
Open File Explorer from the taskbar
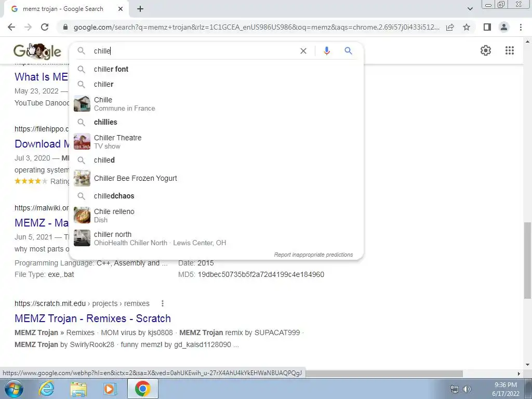tap(78, 389)
